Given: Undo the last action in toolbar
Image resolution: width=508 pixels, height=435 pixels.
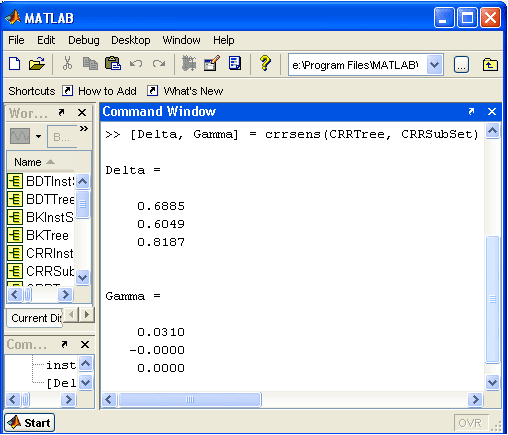Looking at the screenshot, I should click(x=136, y=64).
